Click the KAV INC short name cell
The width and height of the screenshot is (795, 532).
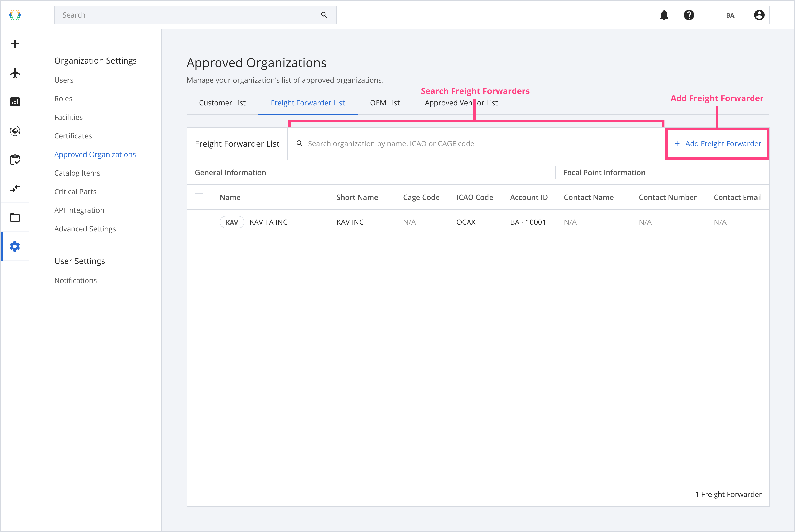(350, 222)
